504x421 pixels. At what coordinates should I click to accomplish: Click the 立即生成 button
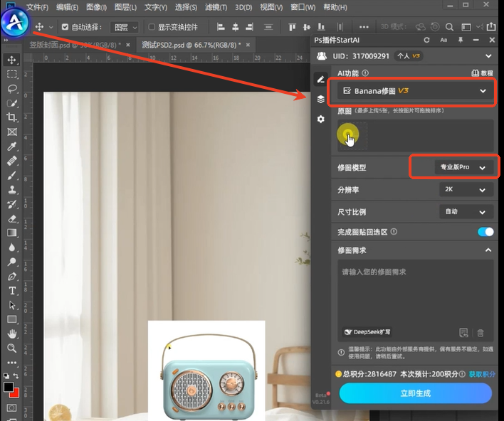point(415,393)
